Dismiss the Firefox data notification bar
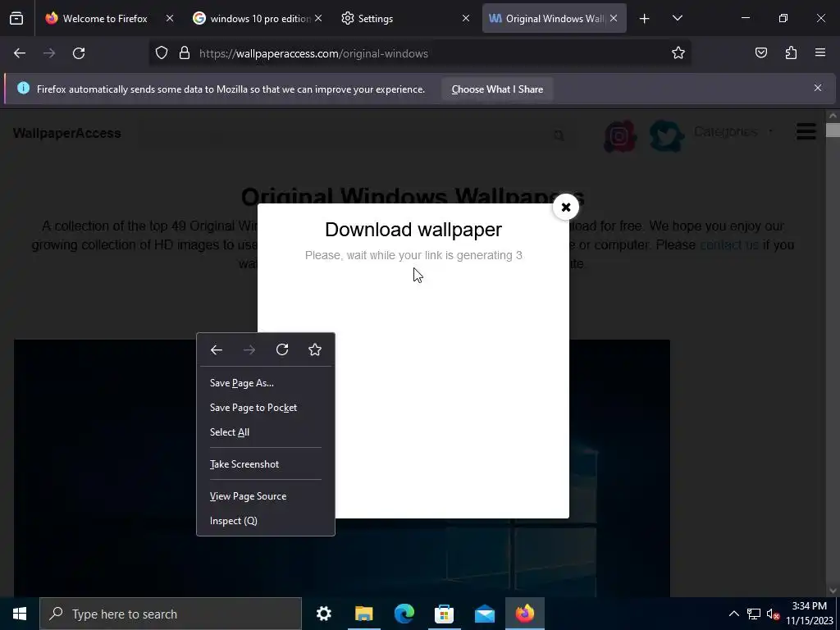840x630 pixels. (818, 88)
